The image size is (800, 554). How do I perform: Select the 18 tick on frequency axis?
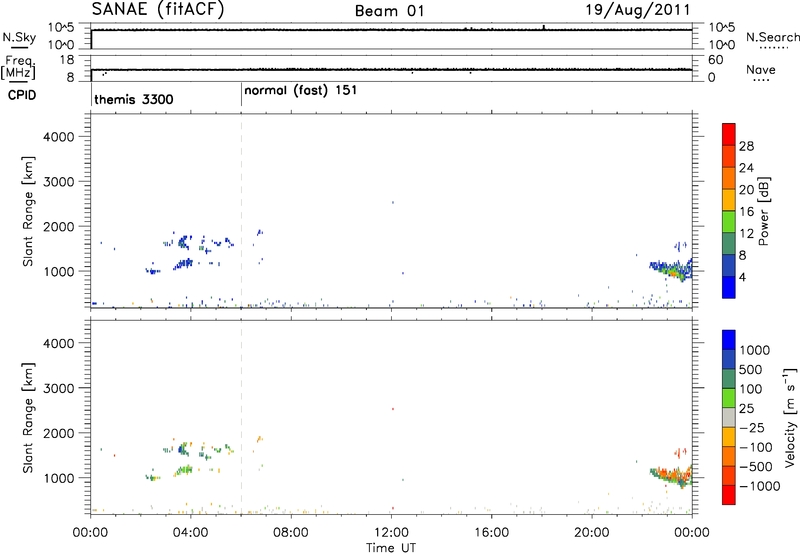coord(67,60)
